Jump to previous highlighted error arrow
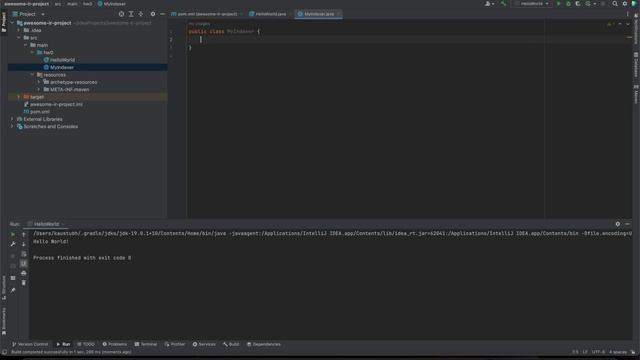This screenshot has height=360, width=640. click(x=620, y=24)
